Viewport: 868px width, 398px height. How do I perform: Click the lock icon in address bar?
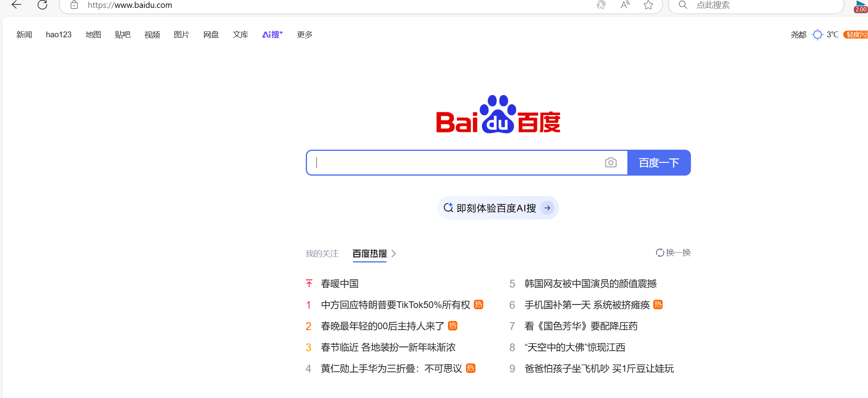(x=74, y=5)
